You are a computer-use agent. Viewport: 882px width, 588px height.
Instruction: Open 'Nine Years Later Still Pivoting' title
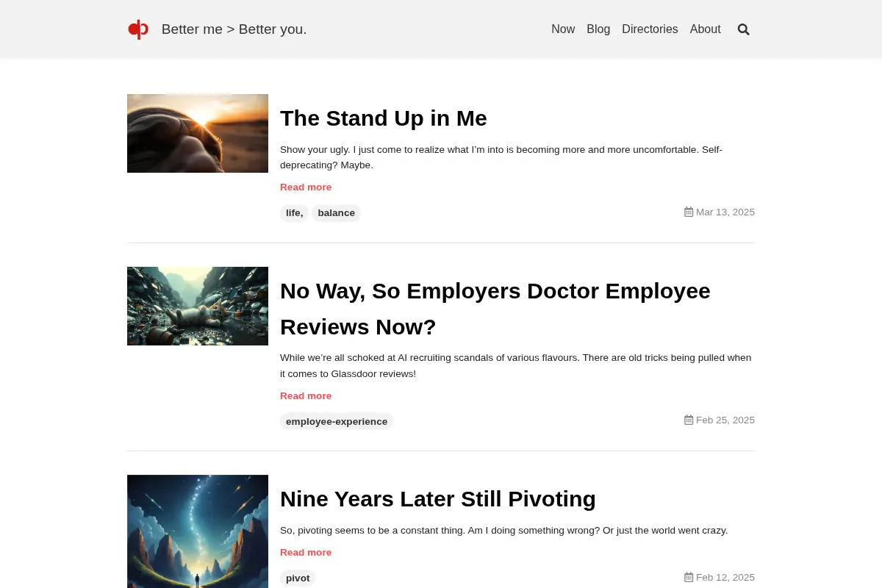(438, 499)
